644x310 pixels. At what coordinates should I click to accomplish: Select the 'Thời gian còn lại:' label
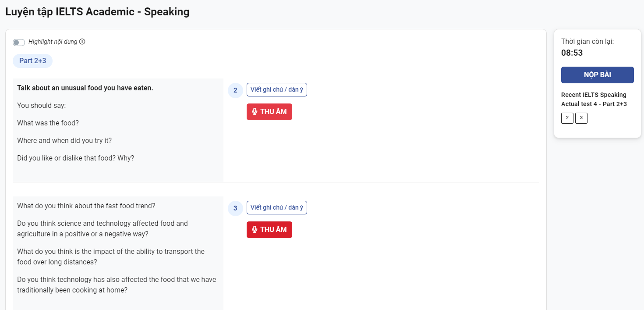[587, 41]
